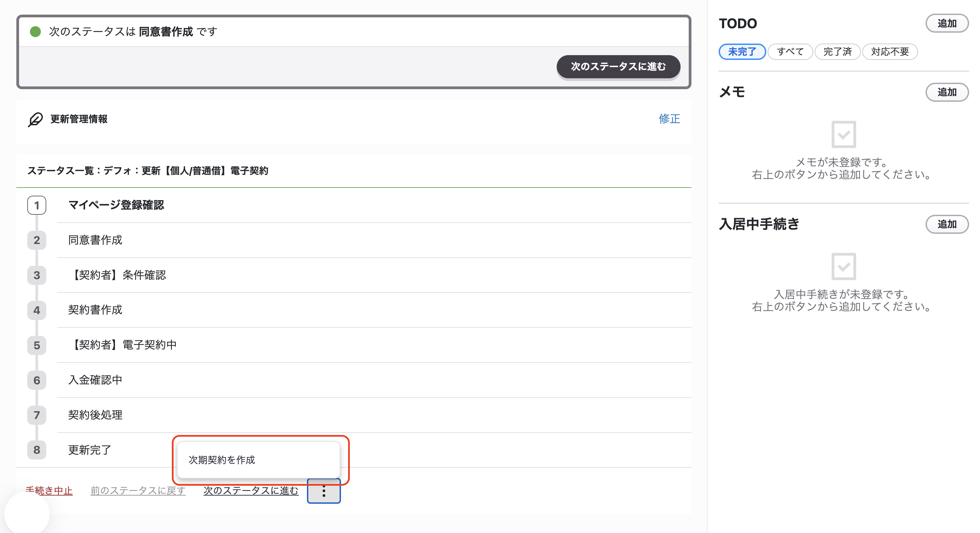Switch TODO filter to 未完了
Screen dimensions: 980x533
click(742, 52)
